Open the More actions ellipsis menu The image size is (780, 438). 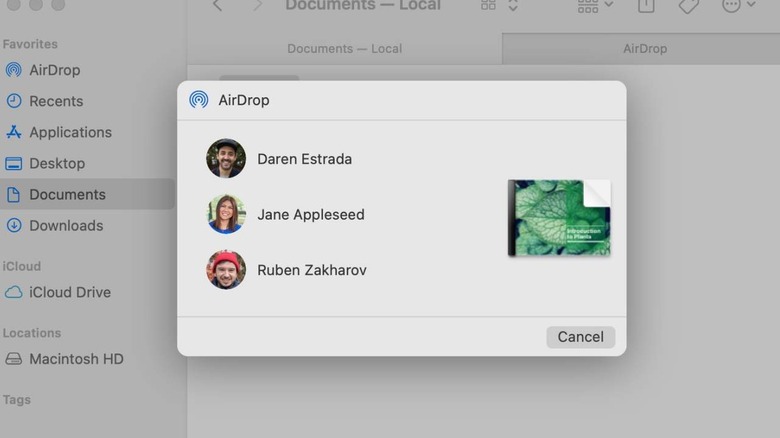(x=738, y=5)
